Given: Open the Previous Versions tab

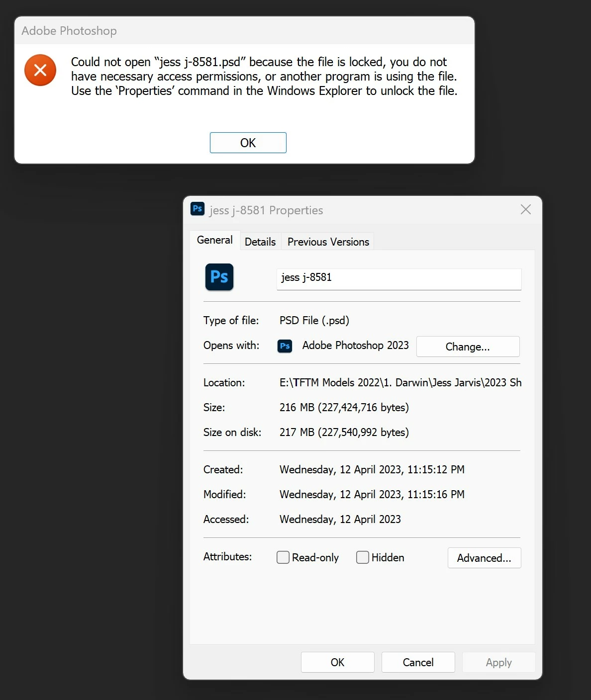Looking at the screenshot, I should 328,242.
